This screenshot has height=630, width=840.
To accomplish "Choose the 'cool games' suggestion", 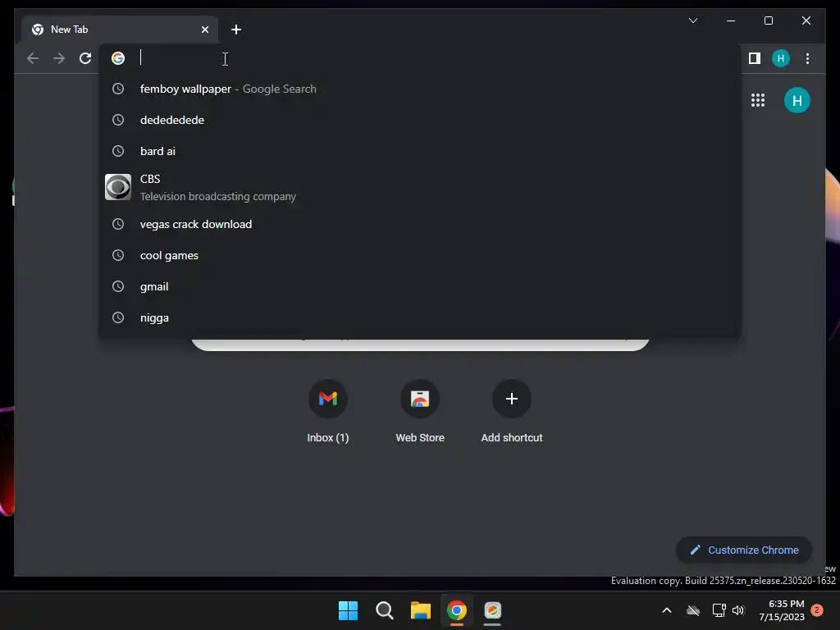I will pos(420,255).
